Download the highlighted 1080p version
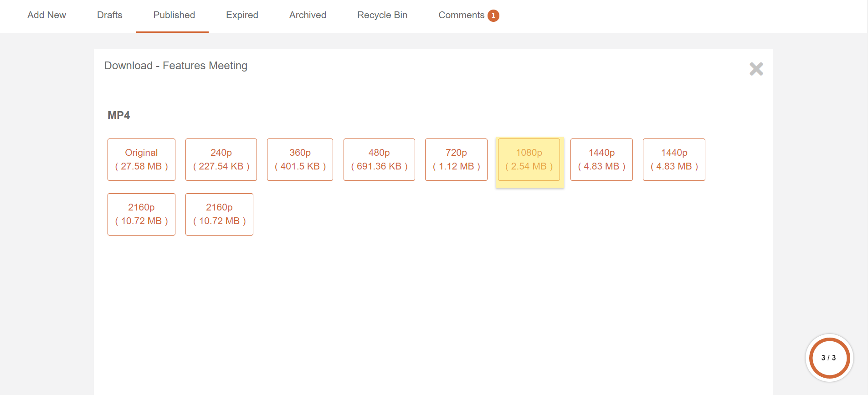Screen dimensions: 868x395 (529, 159)
